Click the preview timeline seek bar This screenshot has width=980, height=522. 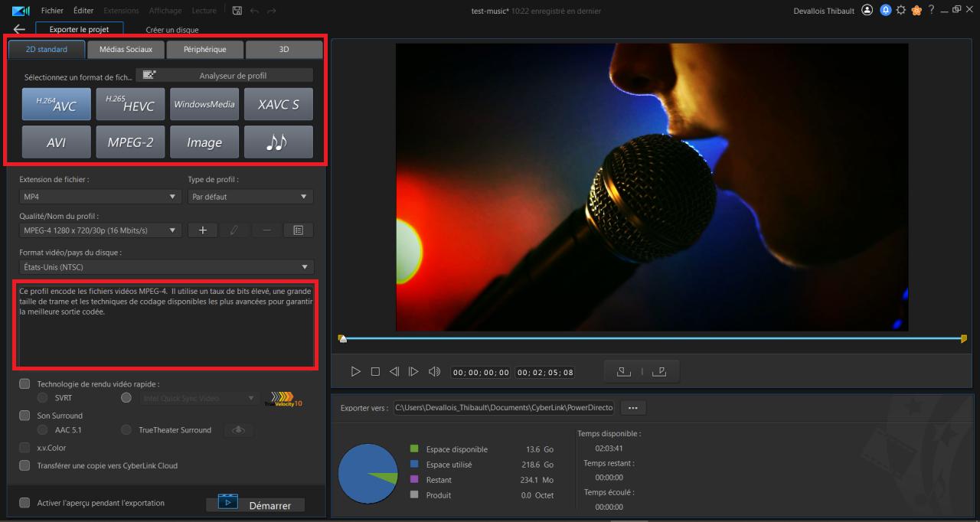(652, 338)
